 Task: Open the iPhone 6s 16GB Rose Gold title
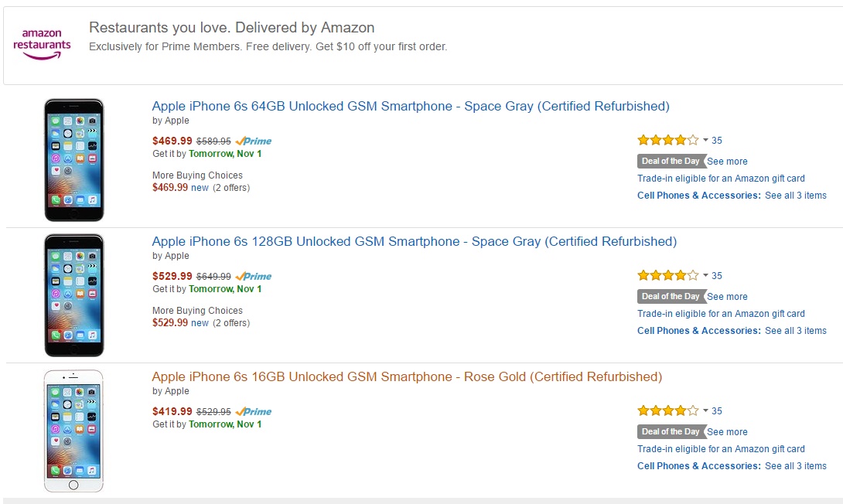(x=407, y=377)
